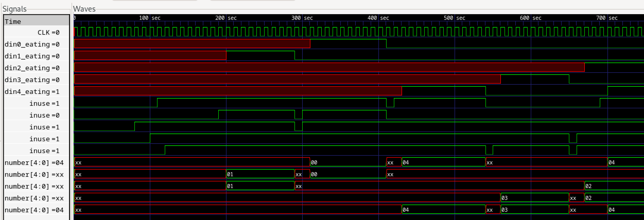Image resolution: width=644 pixels, height=220 pixels.
Task: Set the marker at 400 sec
Action: tap(378, 18)
